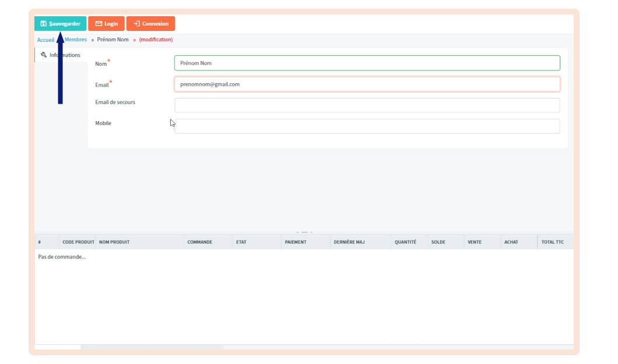Click the Connexion button
Image resolution: width=618 pixels, height=364 pixels.
pyautogui.click(x=150, y=24)
